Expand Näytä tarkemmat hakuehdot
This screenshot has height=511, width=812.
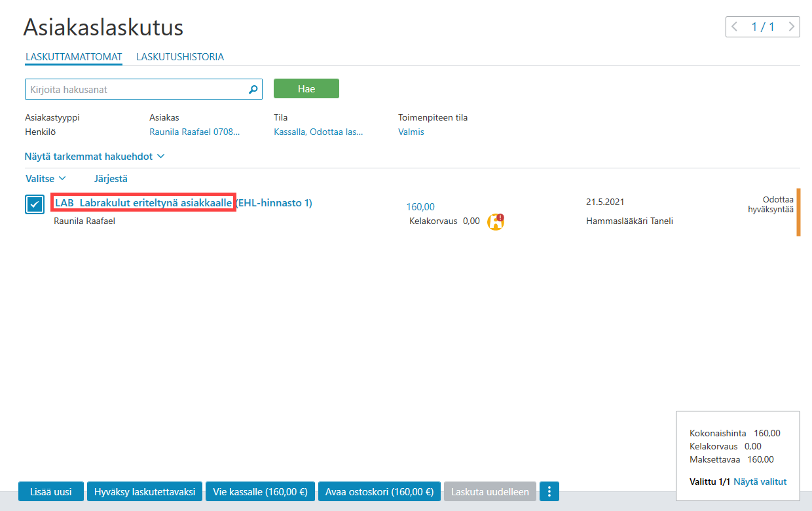[x=94, y=157]
